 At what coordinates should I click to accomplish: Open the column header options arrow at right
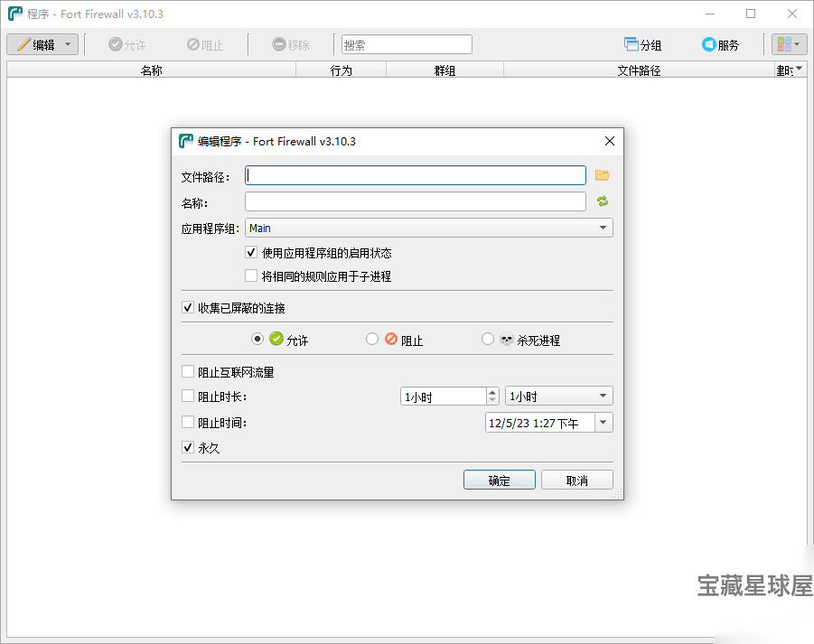click(800, 68)
